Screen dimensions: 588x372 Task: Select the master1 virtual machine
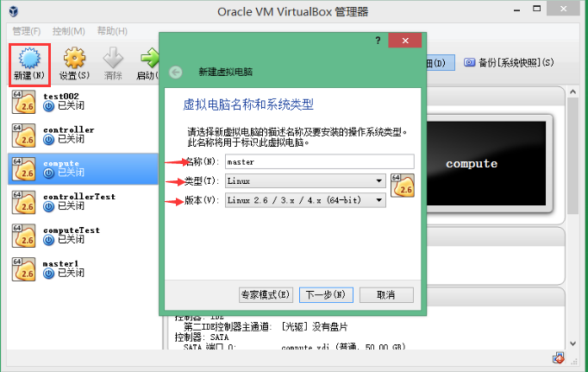click(x=83, y=268)
